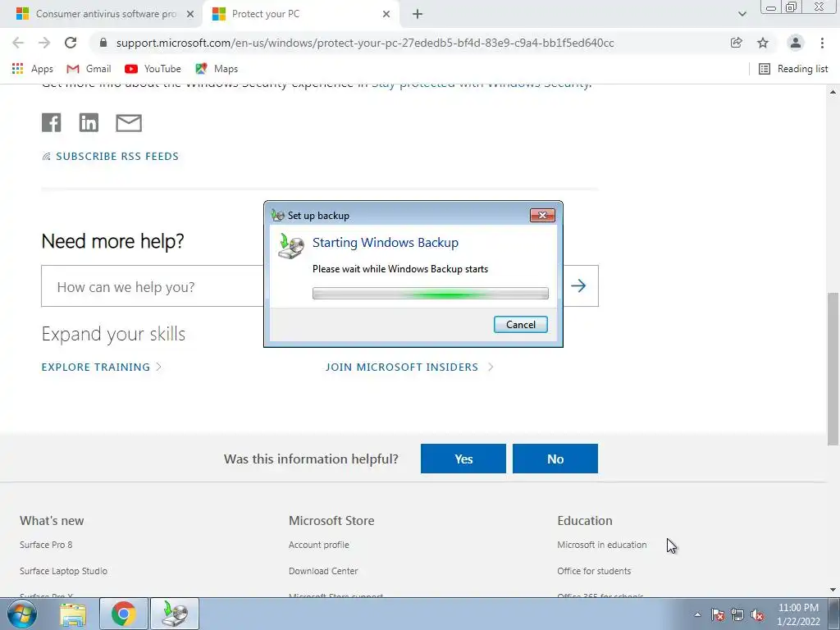Open a new tab with plus button
The image size is (840, 630).
[418, 15]
